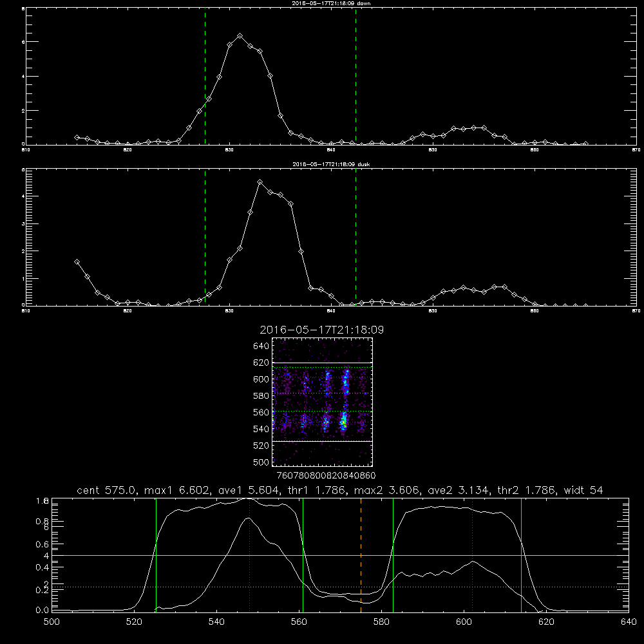Click the brightest blob in the spectrogram near 545
The width and height of the screenshot is (644, 644).
click(344, 421)
